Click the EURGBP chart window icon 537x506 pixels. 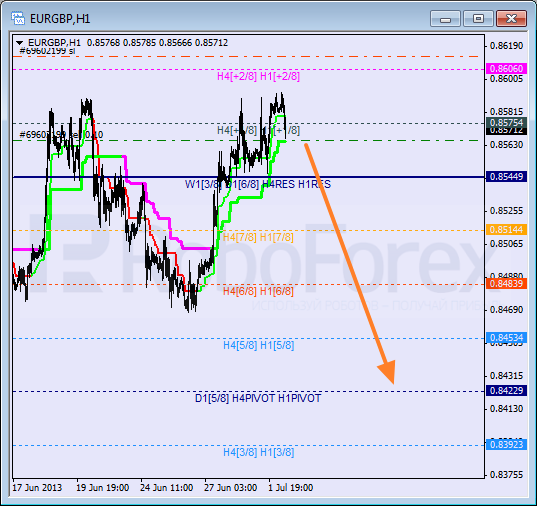tap(17, 18)
